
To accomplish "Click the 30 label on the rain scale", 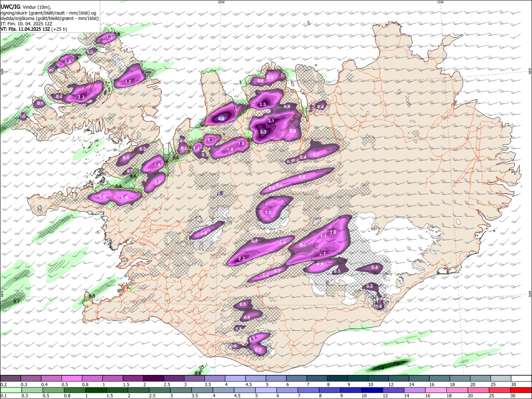I will click(x=513, y=396).
